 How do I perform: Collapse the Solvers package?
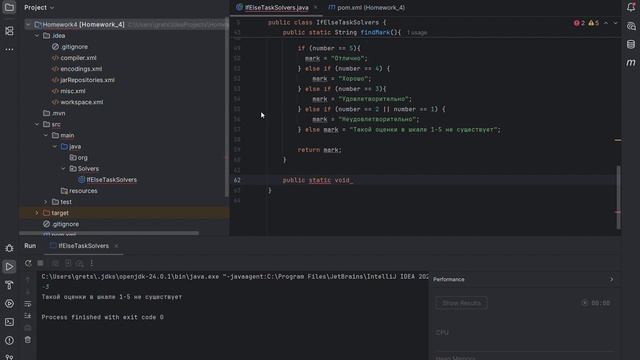click(64, 169)
